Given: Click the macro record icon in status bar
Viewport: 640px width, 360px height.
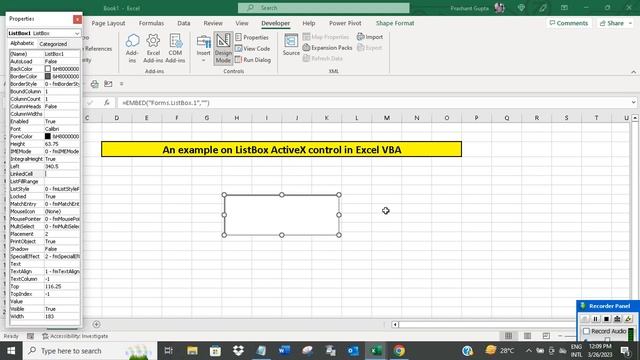Looking at the screenshot, I should coord(30,336).
